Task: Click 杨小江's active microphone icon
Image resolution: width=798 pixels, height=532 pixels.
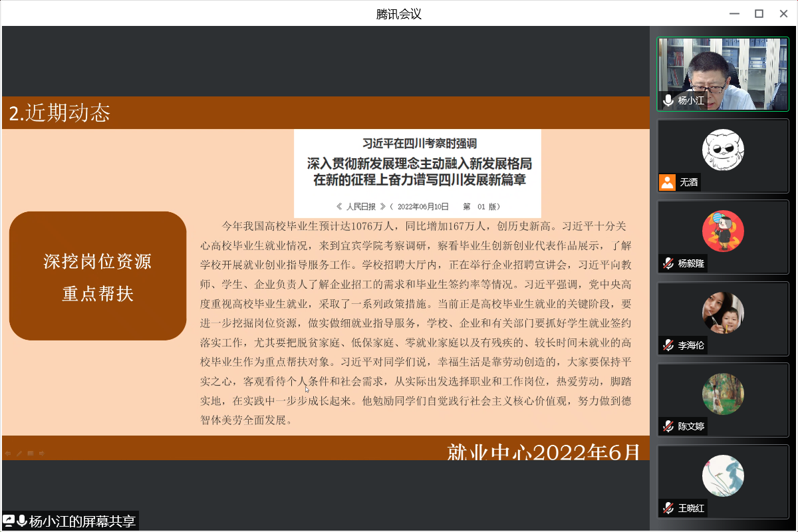Action: click(668, 101)
